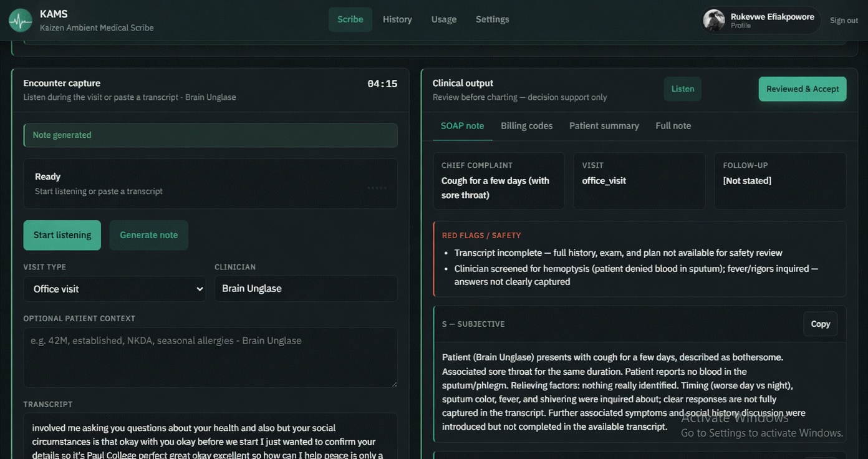The image size is (868, 459).
Task: Start listening to the encounter
Action: coord(62,235)
